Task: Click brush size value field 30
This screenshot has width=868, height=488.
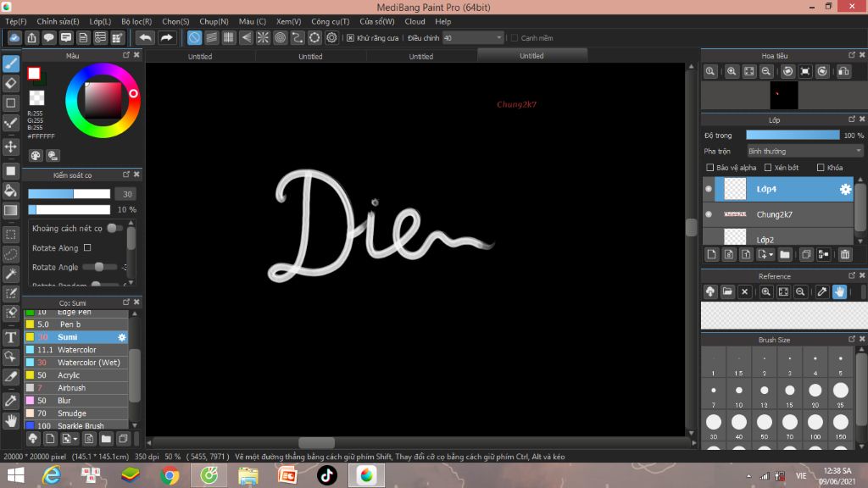Action: coord(127,194)
